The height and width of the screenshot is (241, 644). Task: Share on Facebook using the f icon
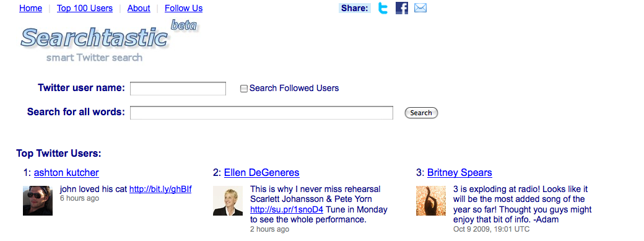(x=402, y=8)
